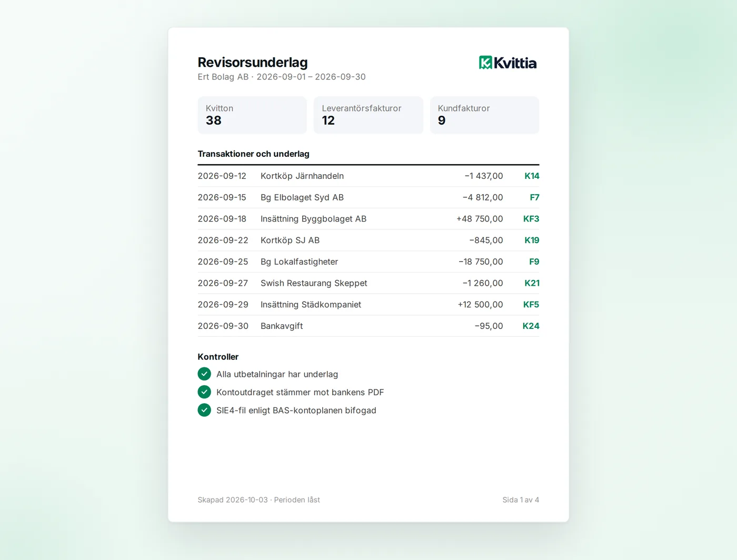The width and height of the screenshot is (737, 560).
Task: Click the date 2026-09-30
Action: (223, 326)
